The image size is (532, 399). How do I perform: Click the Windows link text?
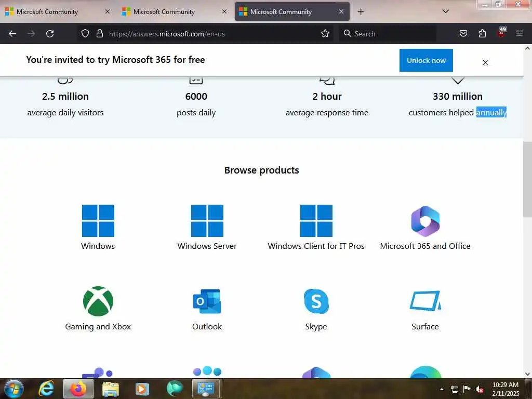click(98, 246)
